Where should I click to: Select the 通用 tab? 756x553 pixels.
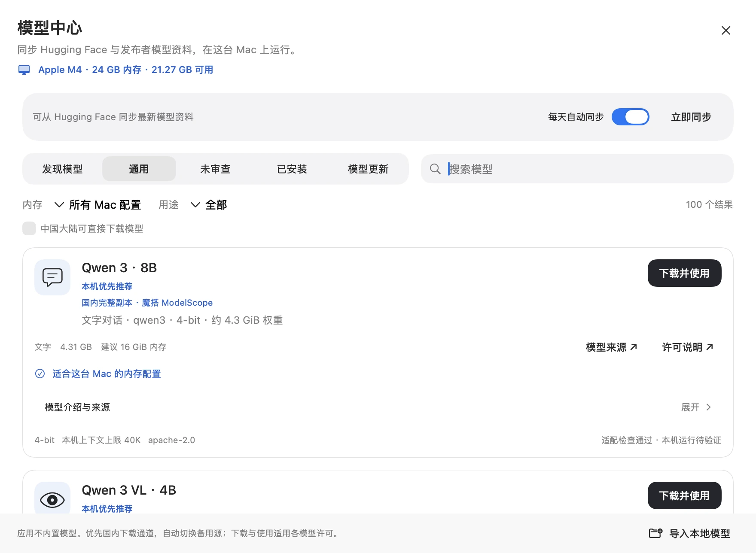click(x=139, y=169)
